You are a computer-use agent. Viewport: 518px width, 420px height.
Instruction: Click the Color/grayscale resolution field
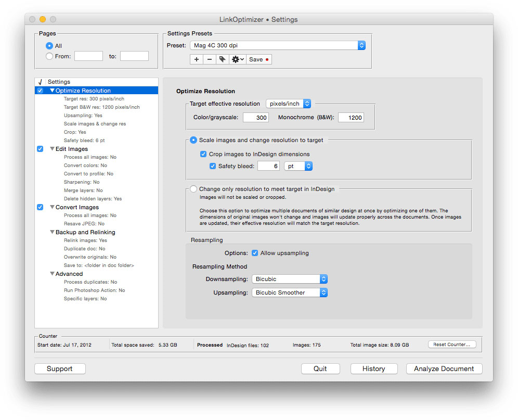[256, 118]
